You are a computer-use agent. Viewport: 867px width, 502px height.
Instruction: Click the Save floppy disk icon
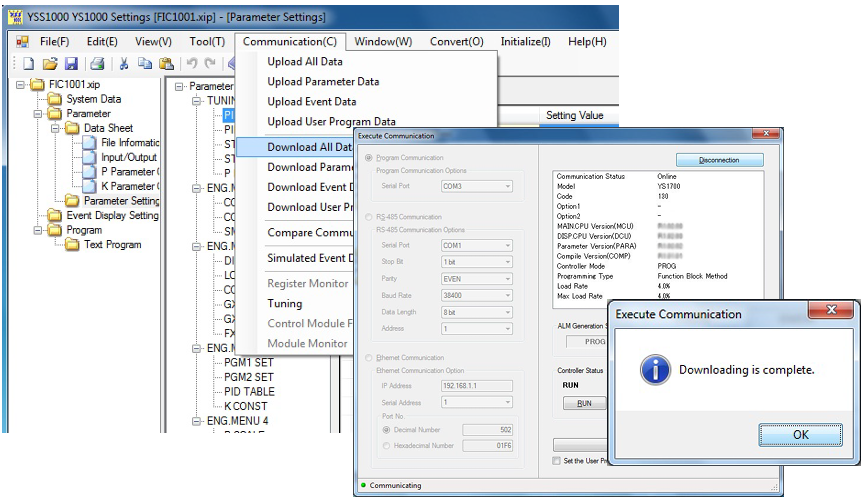click(71, 63)
